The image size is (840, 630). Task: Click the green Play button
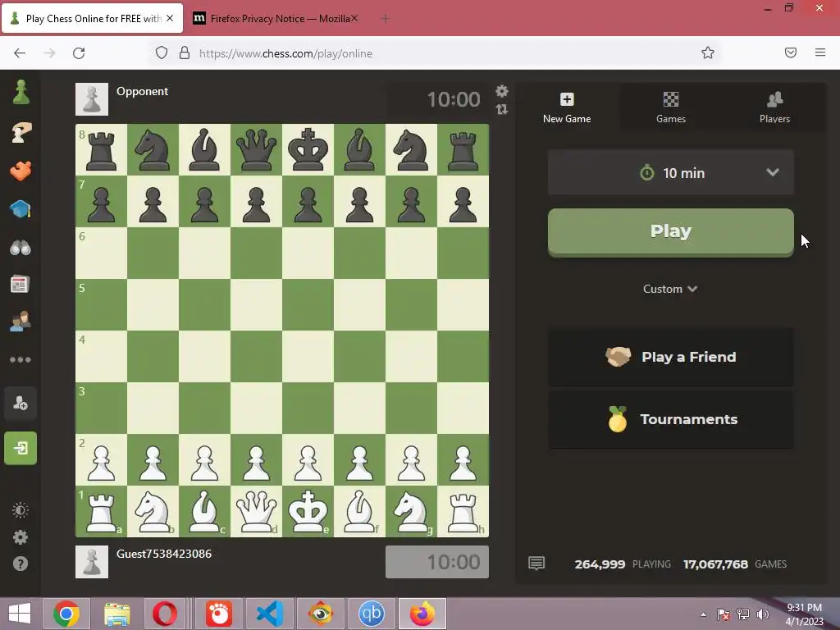click(671, 232)
